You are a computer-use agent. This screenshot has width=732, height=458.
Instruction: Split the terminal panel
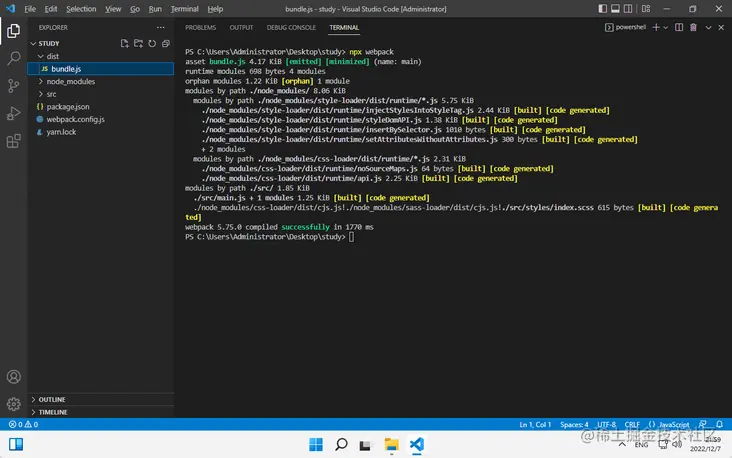pos(679,28)
